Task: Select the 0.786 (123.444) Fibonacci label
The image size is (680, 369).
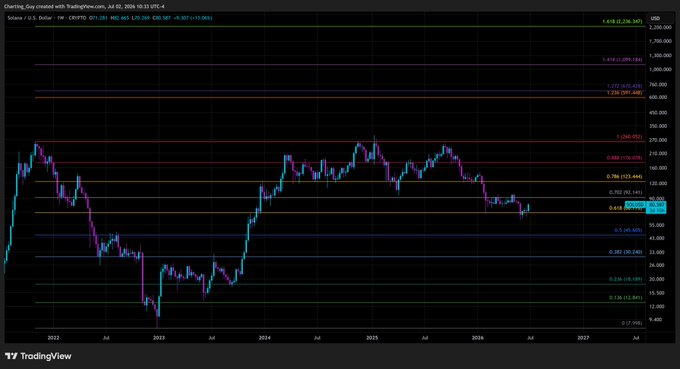Action: (624, 177)
